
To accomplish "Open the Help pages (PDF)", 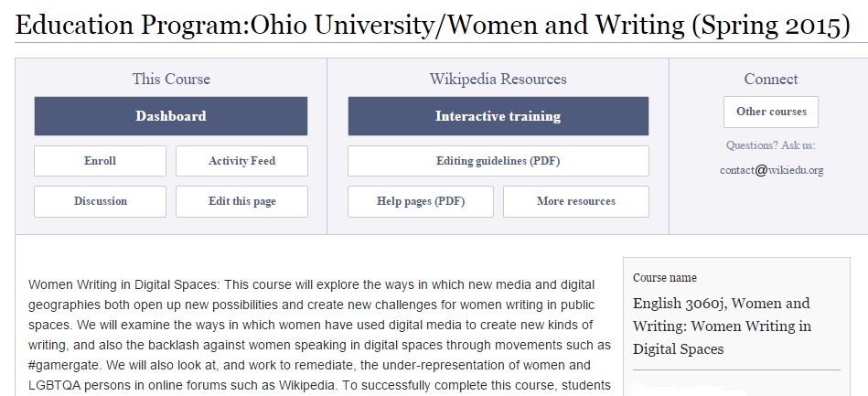I will tap(421, 201).
